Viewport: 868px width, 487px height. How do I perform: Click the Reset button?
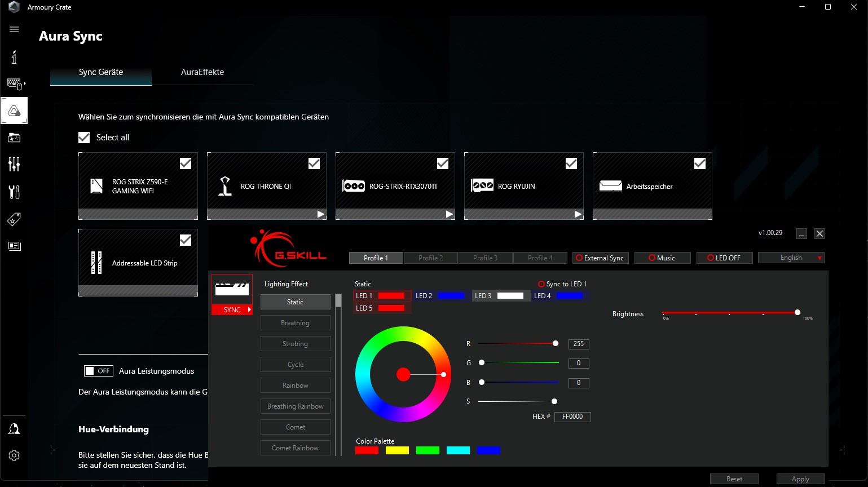(x=734, y=479)
